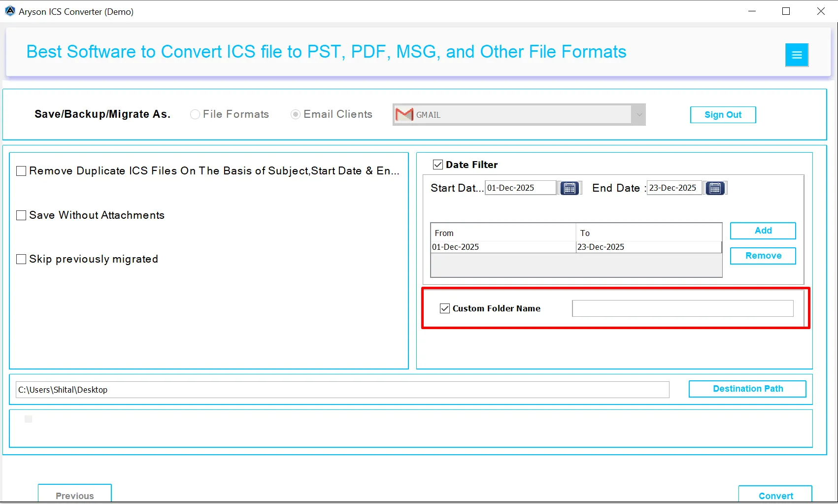The height and width of the screenshot is (504, 838).
Task: Click the Aryson ICS Converter logo icon
Action: [9, 11]
